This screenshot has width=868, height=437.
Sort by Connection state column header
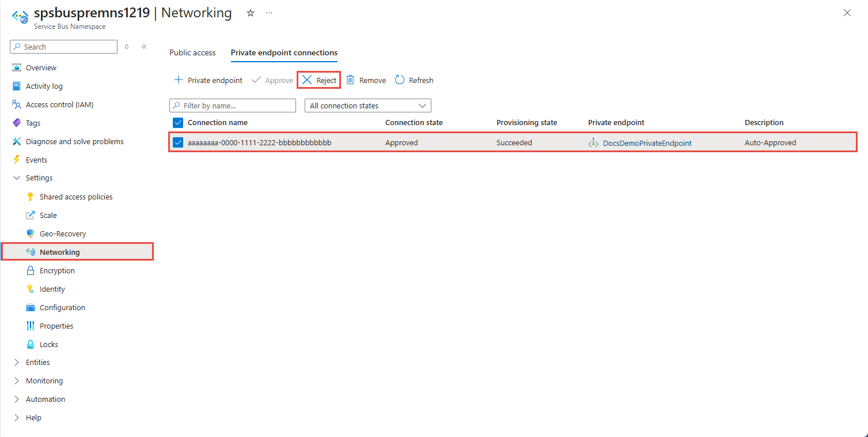pyautogui.click(x=414, y=122)
